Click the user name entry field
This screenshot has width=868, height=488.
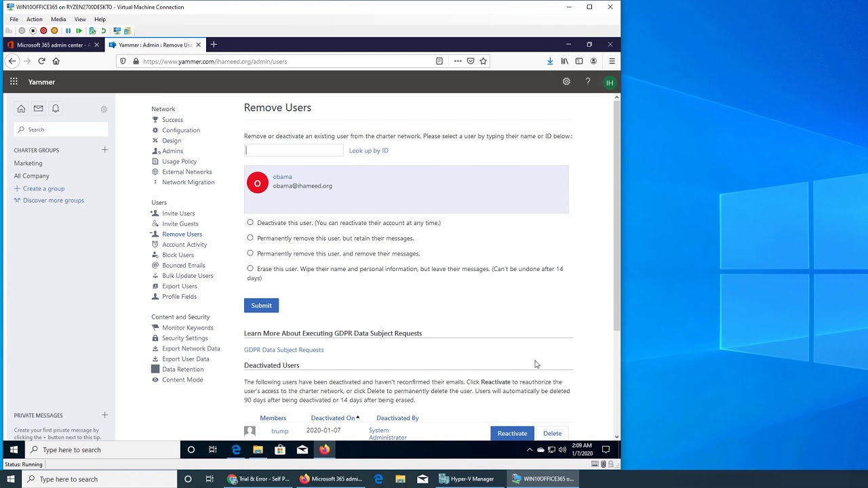[x=294, y=150]
